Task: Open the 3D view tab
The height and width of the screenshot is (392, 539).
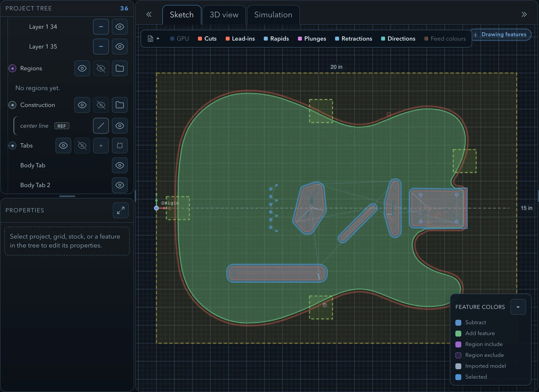Action: pyautogui.click(x=224, y=15)
